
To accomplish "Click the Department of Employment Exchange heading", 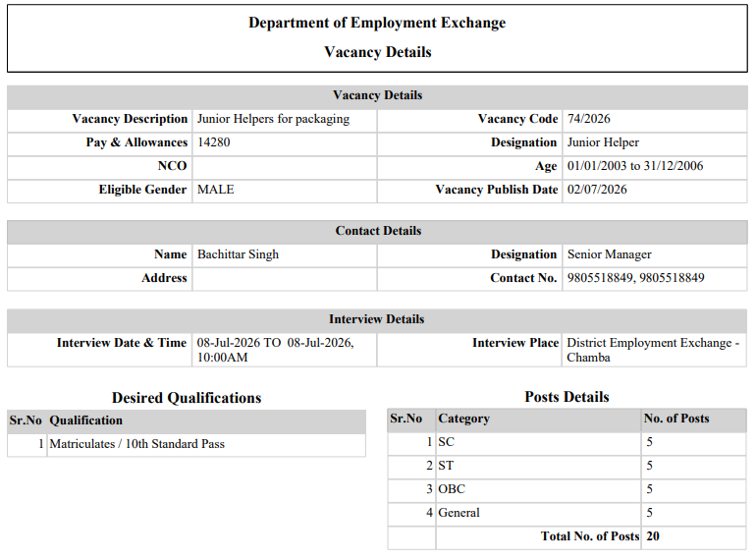I will click(x=377, y=23).
